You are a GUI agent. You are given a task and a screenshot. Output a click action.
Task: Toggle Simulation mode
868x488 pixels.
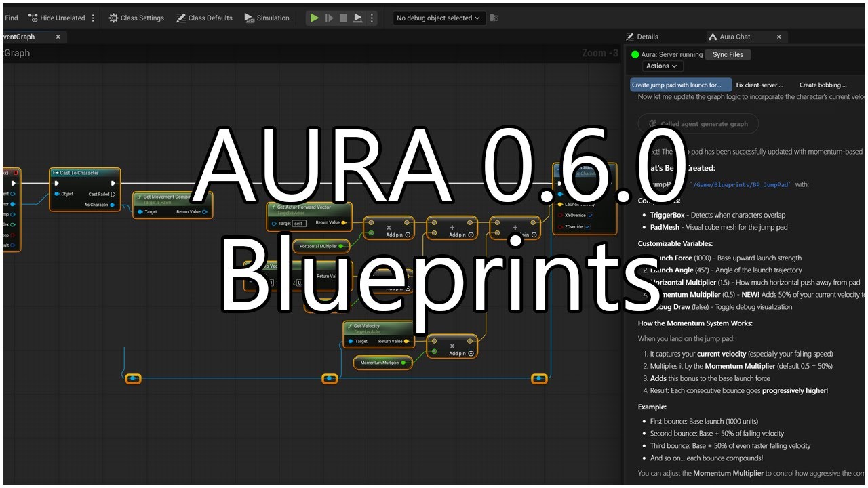[267, 18]
